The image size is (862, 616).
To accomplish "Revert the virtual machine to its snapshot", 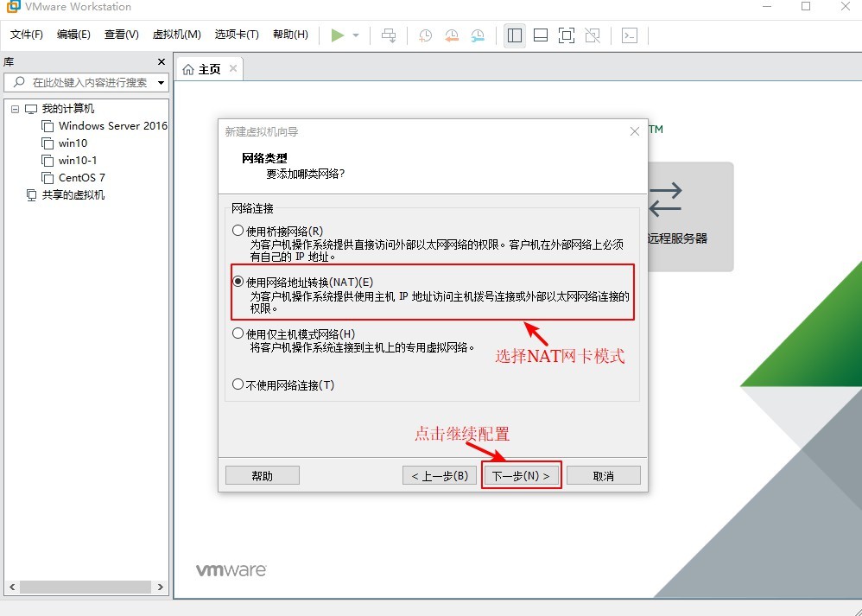I will click(x=450, y=35).
